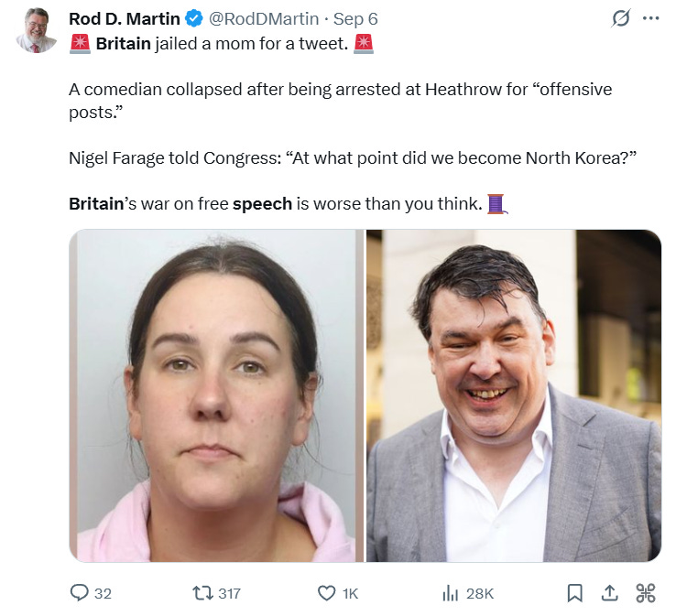Viewport: 676px width, 616px height.
Task: Click the repost arrows icon
Action: pyautogui.click(x=202, y=593)
